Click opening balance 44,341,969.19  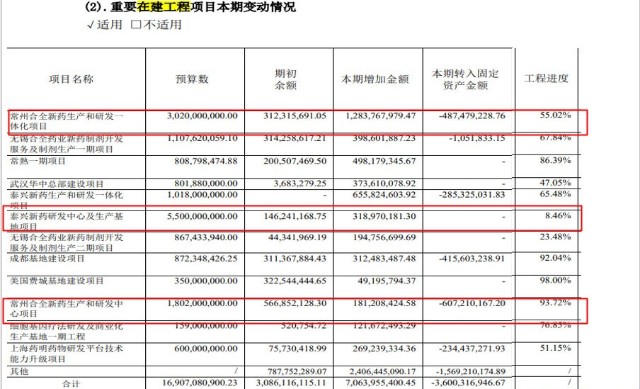297,237
